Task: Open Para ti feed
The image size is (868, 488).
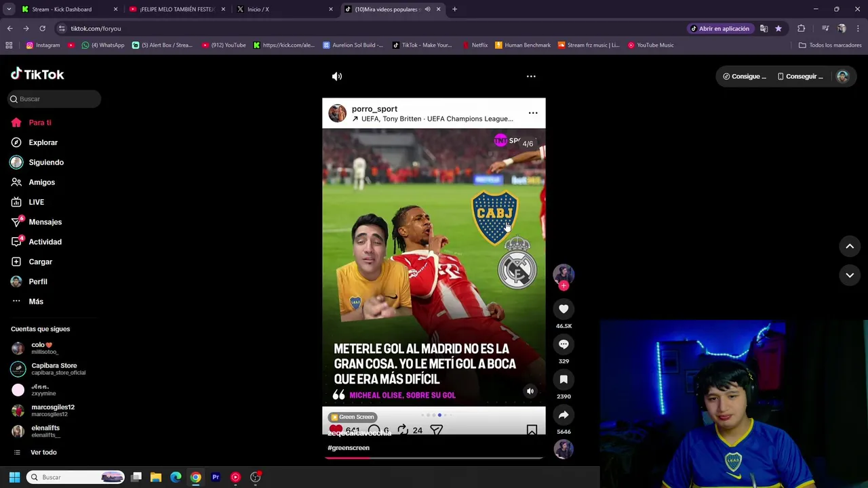Action: point(40,123)
